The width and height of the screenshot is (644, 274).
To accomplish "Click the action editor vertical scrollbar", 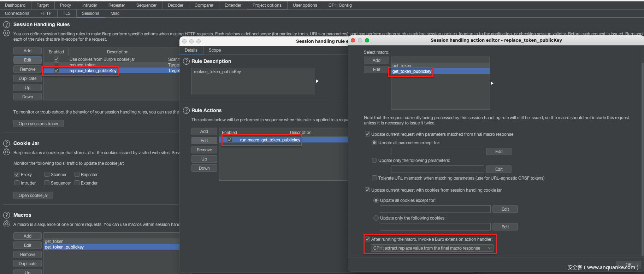I will [x=642, y=159].
